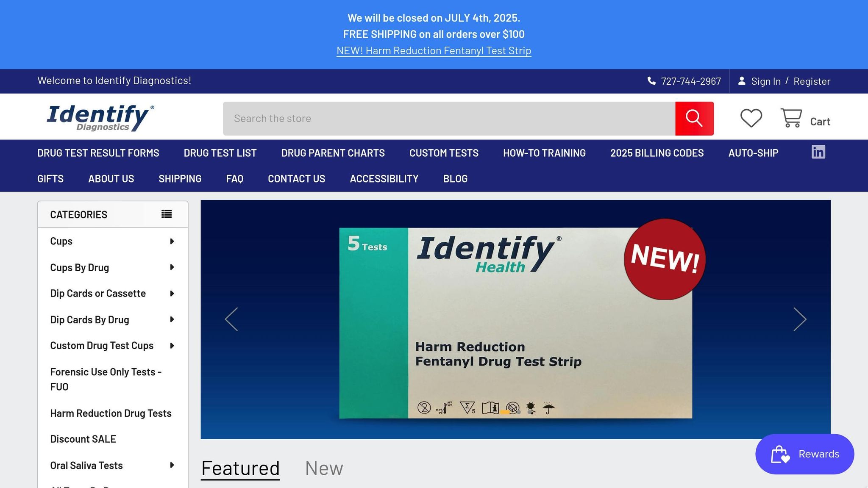Viewport: 868px width, 488px height.
Task: Advance to next carousel slide arrow
Action: [800, 319]
